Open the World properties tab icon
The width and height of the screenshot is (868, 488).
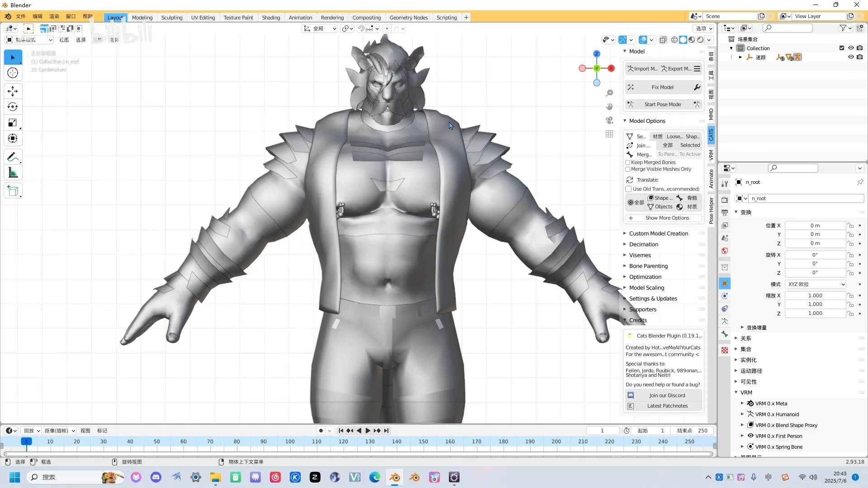point(725,251)
